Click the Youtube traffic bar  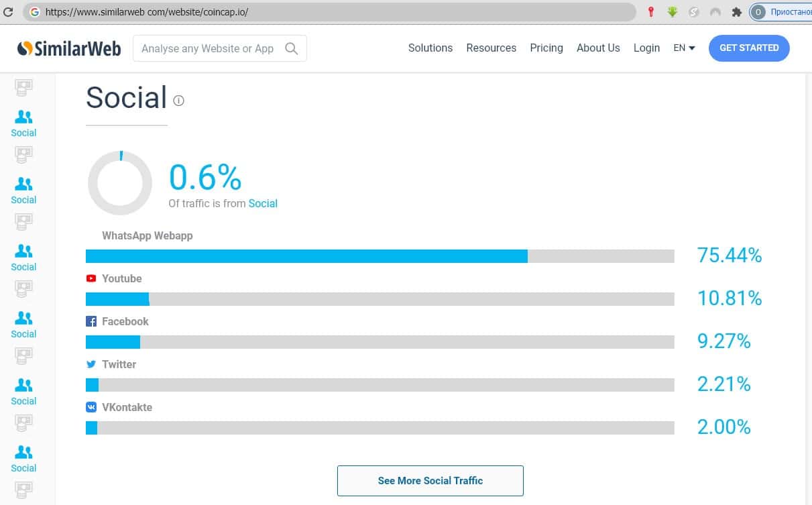[380, 299]
